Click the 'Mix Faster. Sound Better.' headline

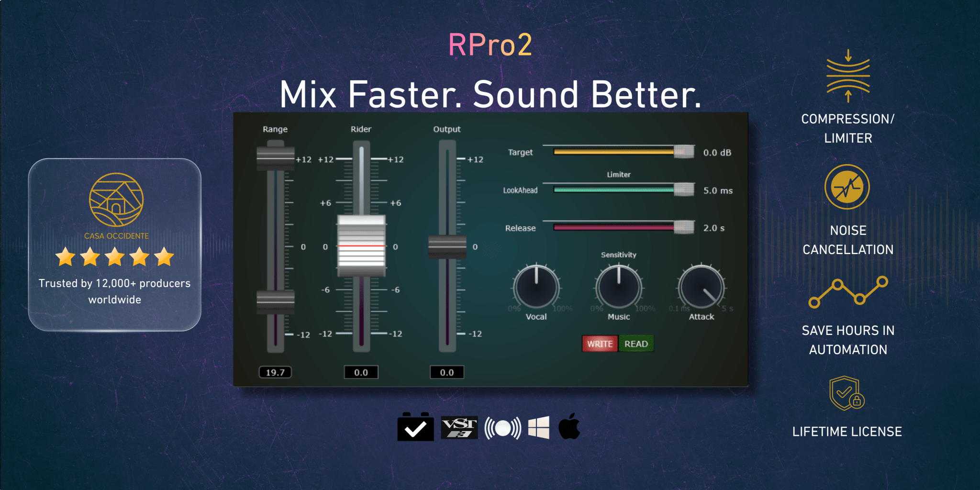pos(490,94)
